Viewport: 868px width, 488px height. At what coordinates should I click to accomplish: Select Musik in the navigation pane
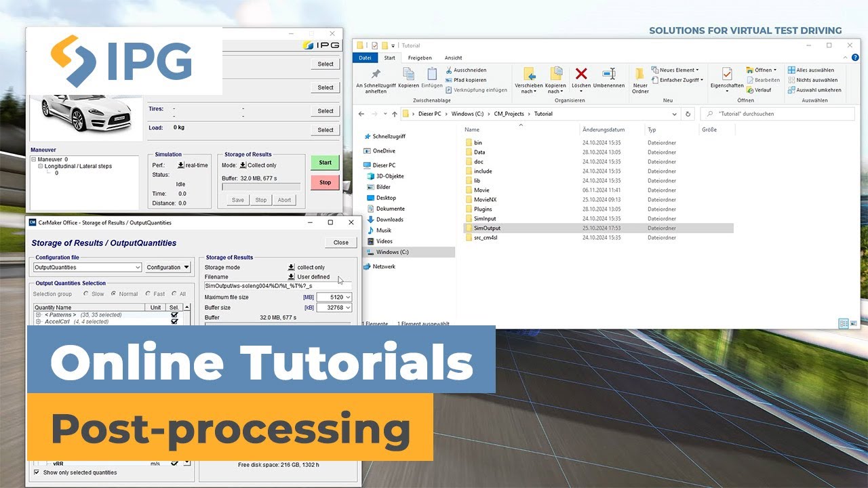(x=379, y=230)
